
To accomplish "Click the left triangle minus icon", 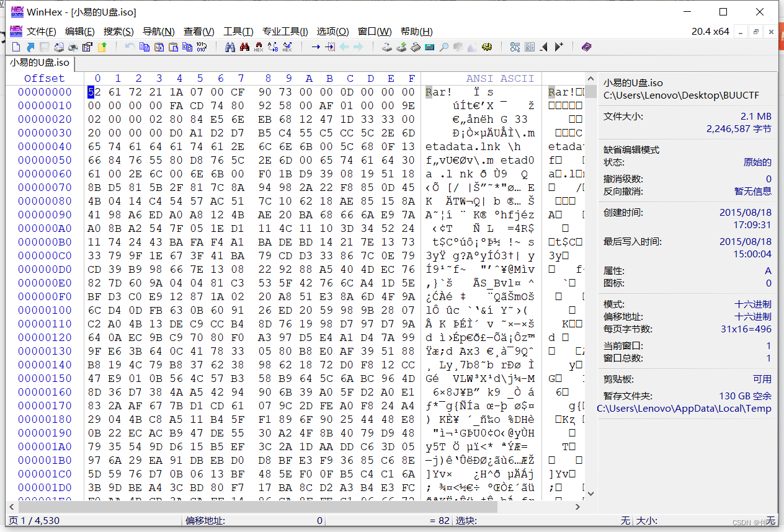I will pyautogui.click(x=544, y=47).
